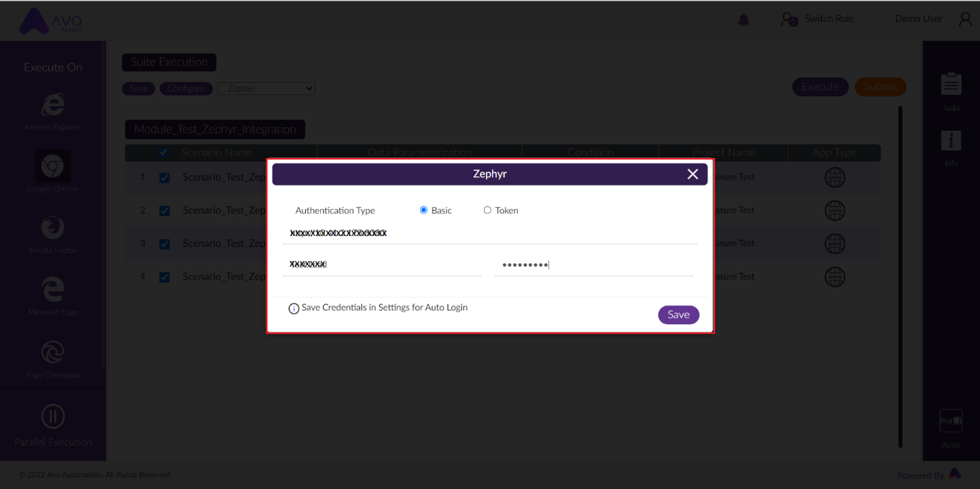Image resolution: width=980 pixels, height=489 pixels.
Task: Click the orange Submit button
Action: click(881, 87)
